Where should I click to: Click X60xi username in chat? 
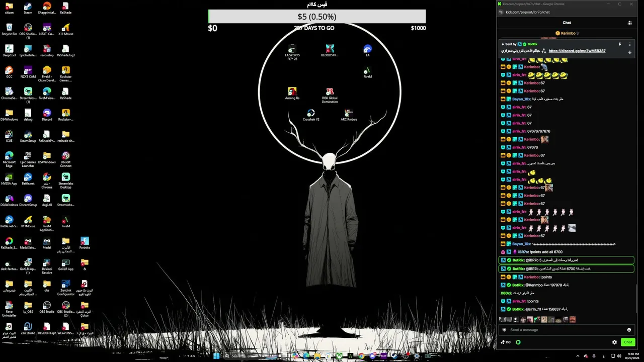tap(506, 293)
